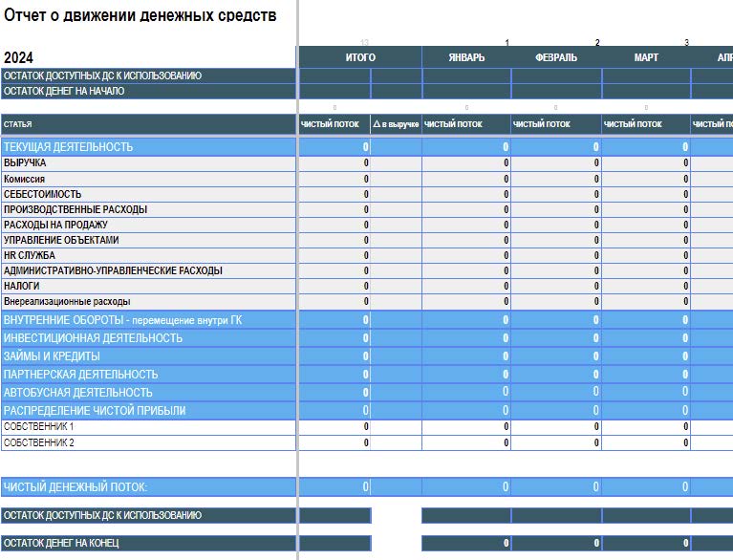The image size is (733, 560).
Task: Select СОБСТВЕННИК 2 value in МАРТ column
Action: 646,442
